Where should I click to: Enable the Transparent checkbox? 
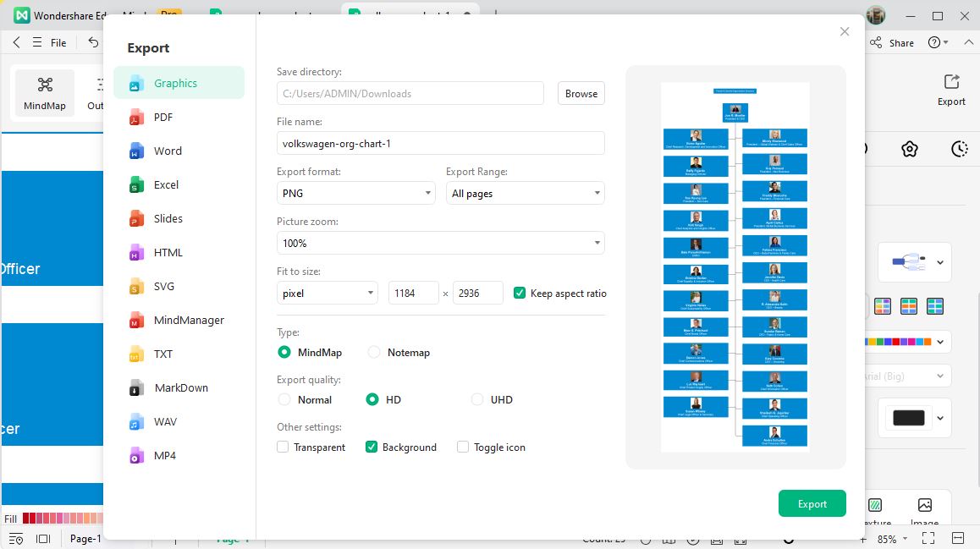[283, 447]
